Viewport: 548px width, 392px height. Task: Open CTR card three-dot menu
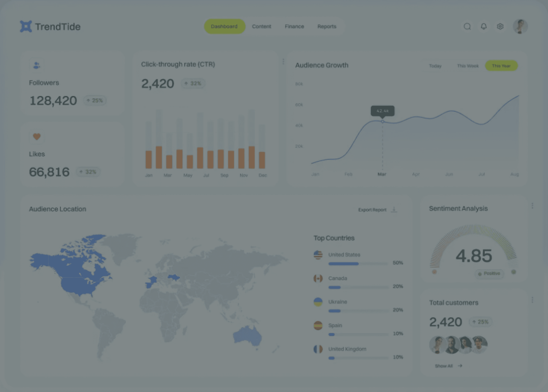[x=283, y=62]
